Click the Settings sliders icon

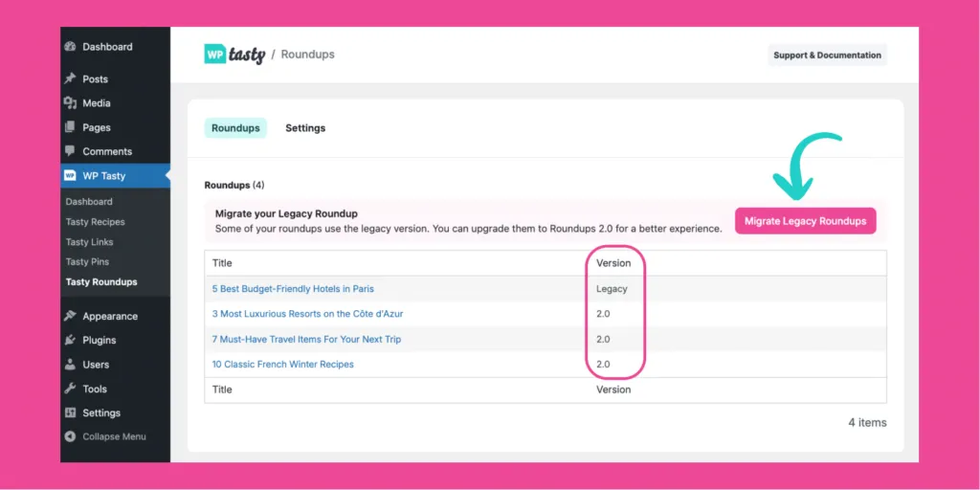[x=70, y=413]
